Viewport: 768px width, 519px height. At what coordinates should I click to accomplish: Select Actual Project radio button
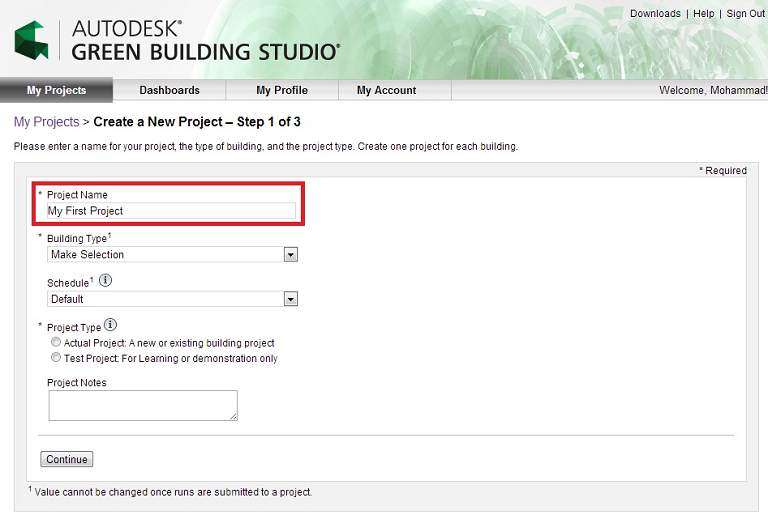pyautogui.click(x=56, y=342)
